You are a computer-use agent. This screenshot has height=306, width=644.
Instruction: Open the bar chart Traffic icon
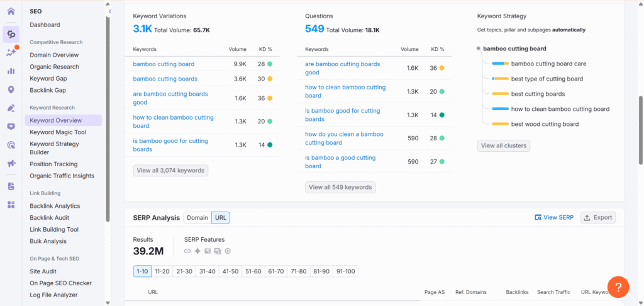coord(11,71)
